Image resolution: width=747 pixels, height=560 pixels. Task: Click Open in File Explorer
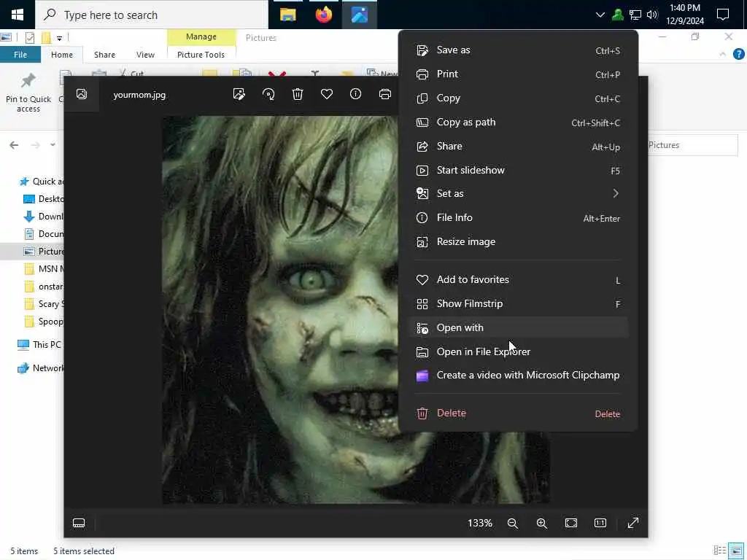coord(519,352)
